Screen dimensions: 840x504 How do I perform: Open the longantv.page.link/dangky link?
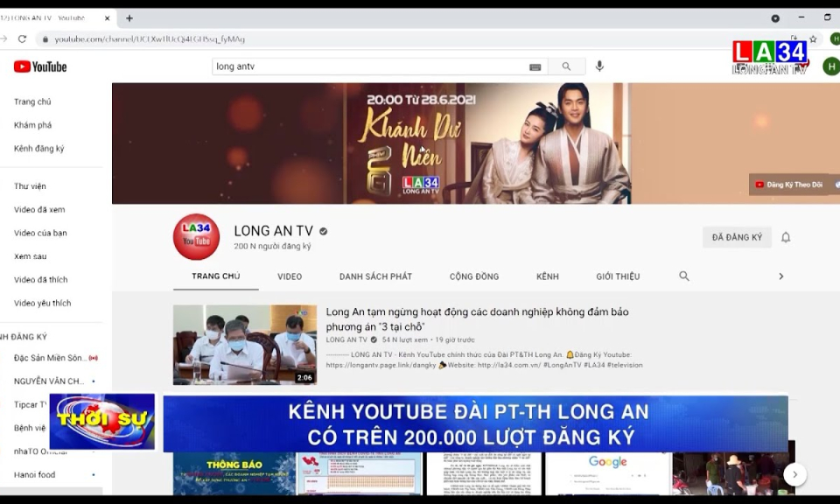pos(381,365)
